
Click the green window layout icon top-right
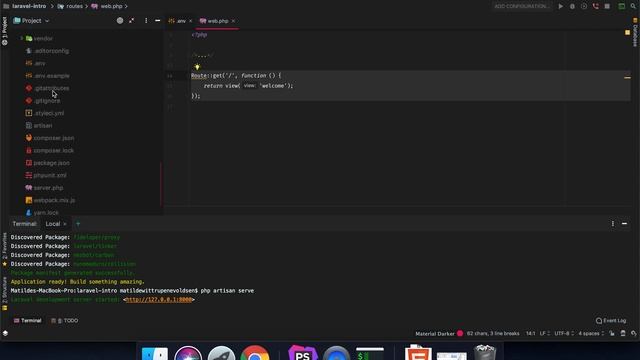point(622,6)
